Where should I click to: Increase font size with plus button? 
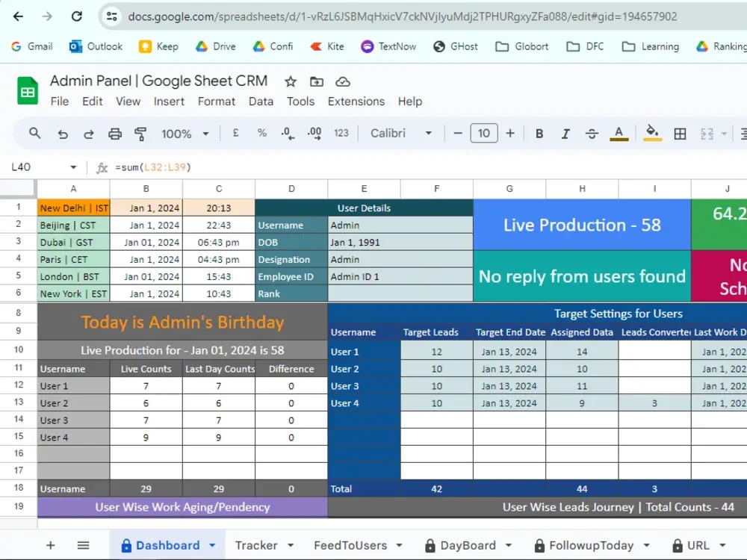(510, 134)
